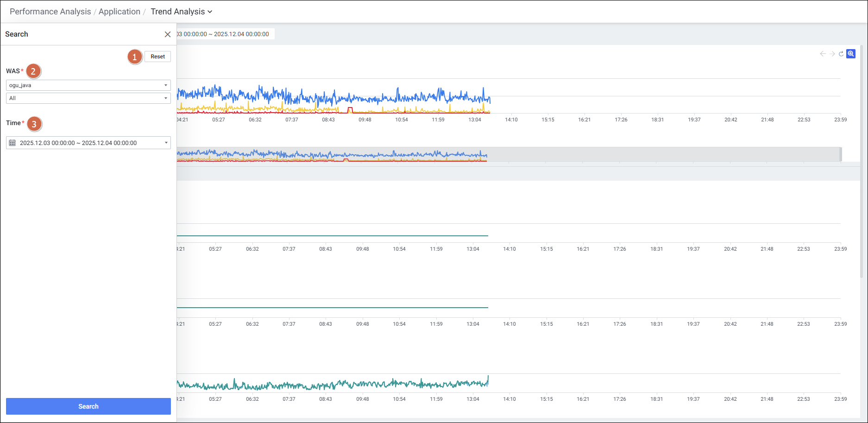Click the red spike on the top chart
The image size is (868, 423).
pos(350,109)
